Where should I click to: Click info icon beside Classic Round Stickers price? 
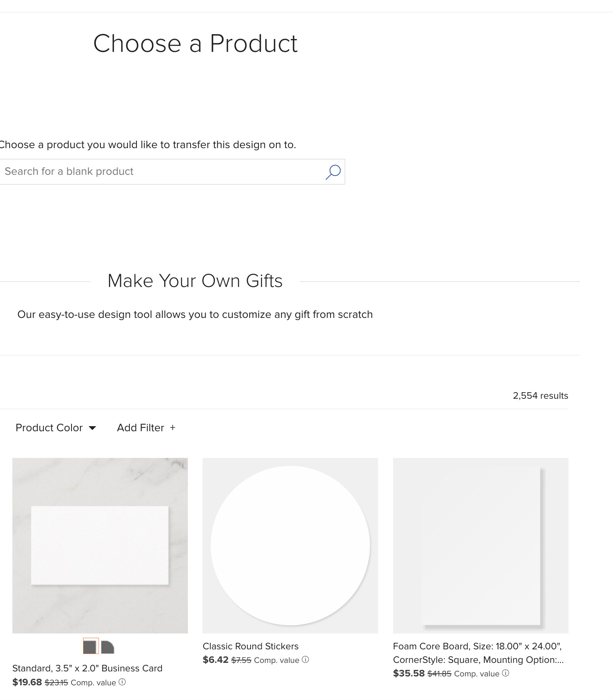coord(305,659)
